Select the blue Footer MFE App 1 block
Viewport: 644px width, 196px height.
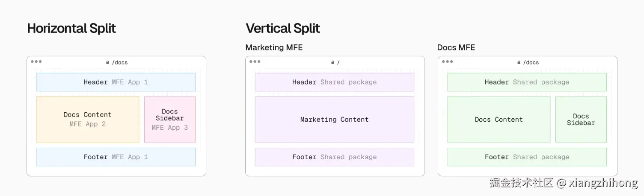116,157
